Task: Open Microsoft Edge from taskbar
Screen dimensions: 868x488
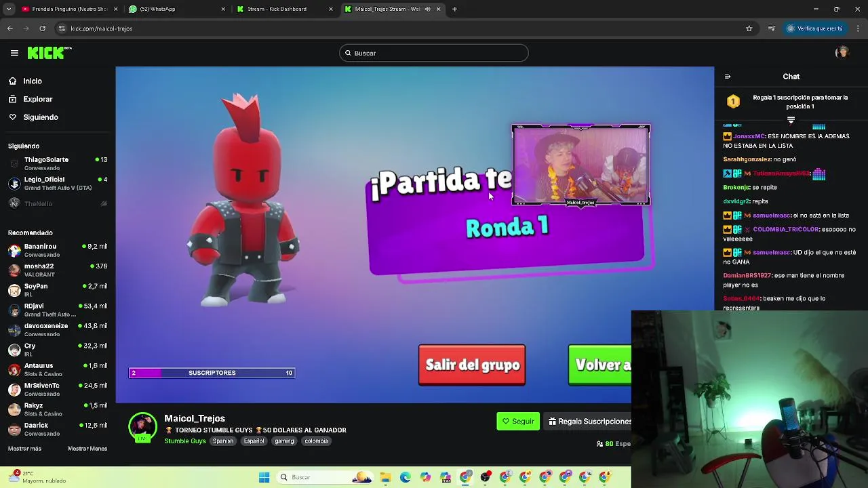Action: (x=406, y=477)
